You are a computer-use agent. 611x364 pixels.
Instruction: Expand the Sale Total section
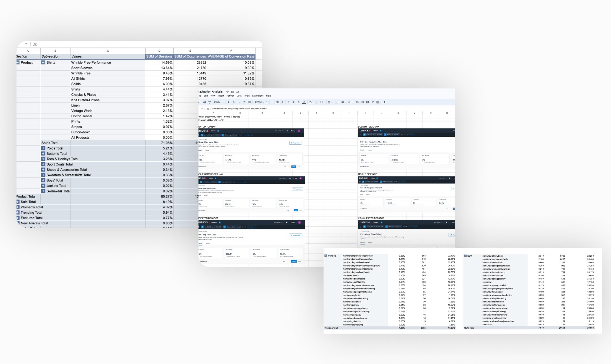pyautogui.click(x=18, y=202)
